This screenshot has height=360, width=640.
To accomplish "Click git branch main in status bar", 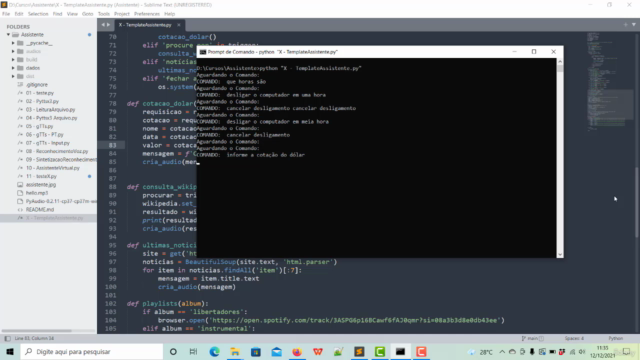I will click(x=532, y=338).
